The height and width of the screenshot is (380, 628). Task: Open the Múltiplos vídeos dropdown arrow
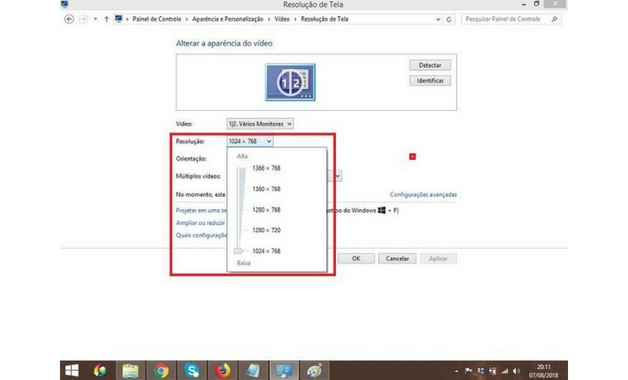[338, 176]
